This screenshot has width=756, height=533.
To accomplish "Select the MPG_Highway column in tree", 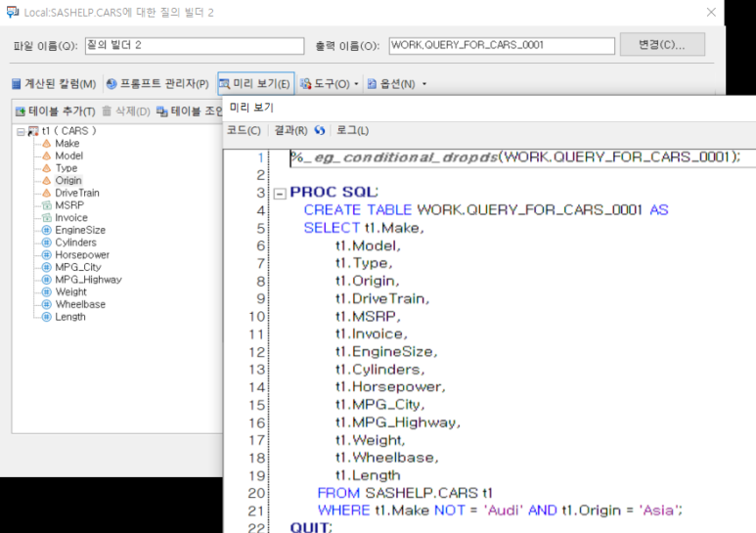I will pyautogui.click(x=88, y=280).
